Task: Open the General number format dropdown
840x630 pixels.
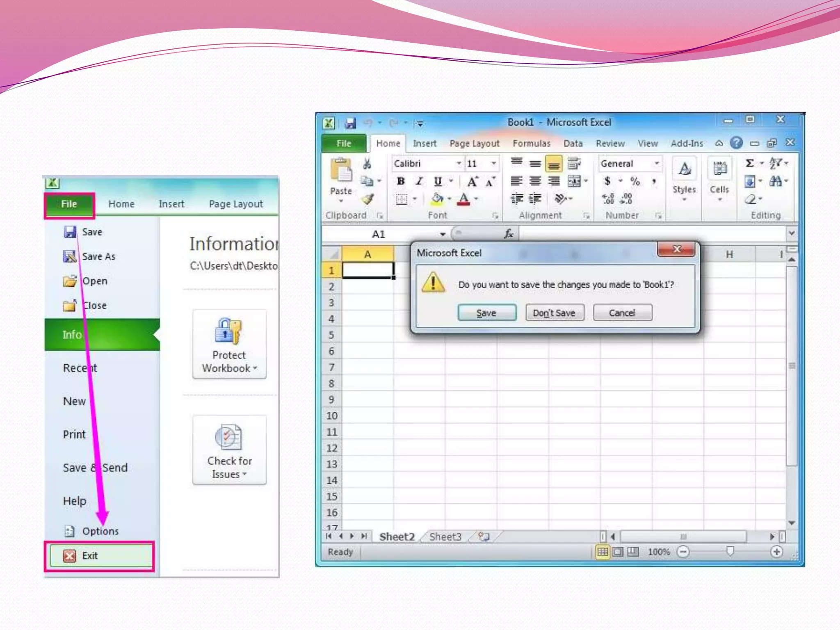Action: click(x=657, y=164)
